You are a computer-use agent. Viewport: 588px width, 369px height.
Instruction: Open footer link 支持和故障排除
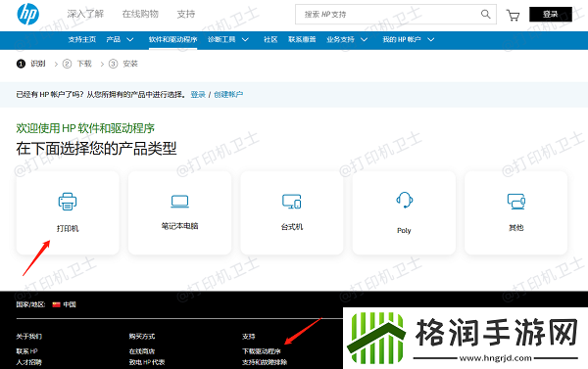pyautogui.click(x=265, y=362)
